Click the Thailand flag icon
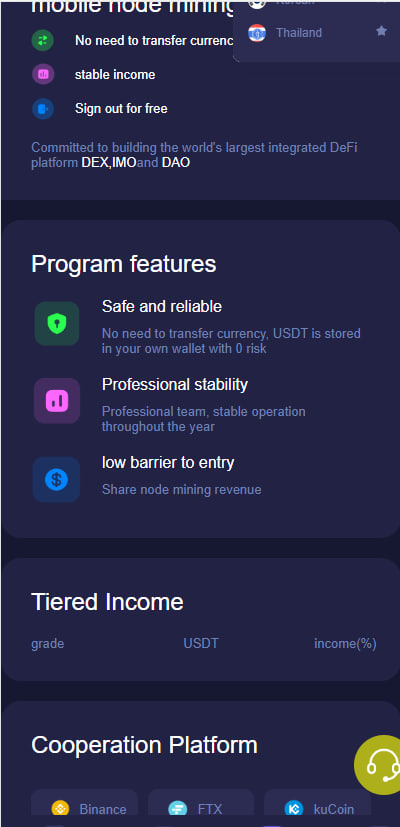Screen dimensions: 400x827 click(257, 33)
